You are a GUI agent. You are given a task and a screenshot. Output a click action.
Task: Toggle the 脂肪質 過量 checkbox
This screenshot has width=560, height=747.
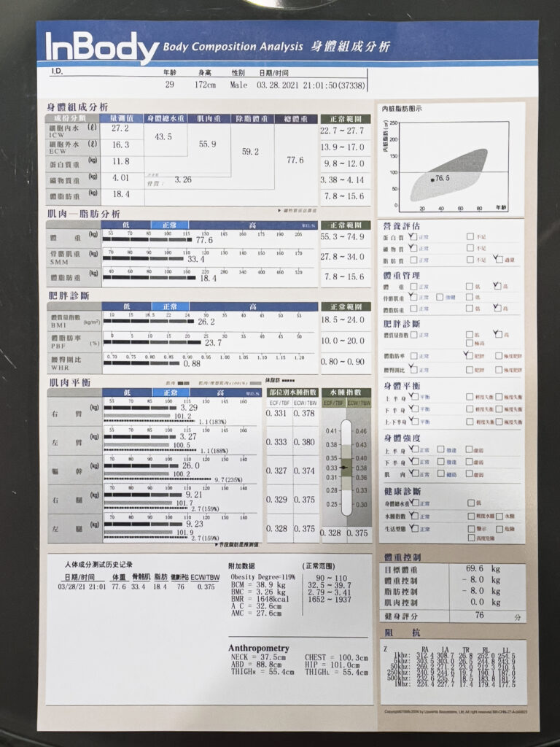497,259
